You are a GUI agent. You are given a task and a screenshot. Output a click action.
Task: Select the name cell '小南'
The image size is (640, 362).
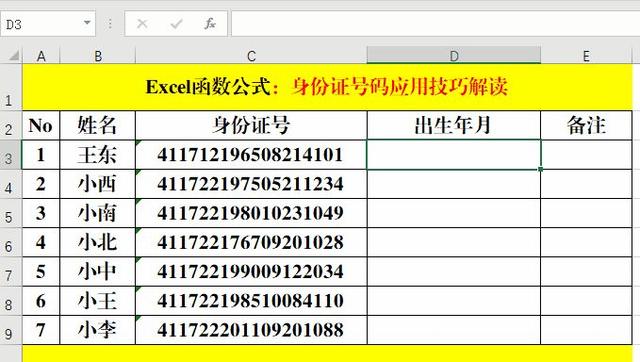click(98, 213)
